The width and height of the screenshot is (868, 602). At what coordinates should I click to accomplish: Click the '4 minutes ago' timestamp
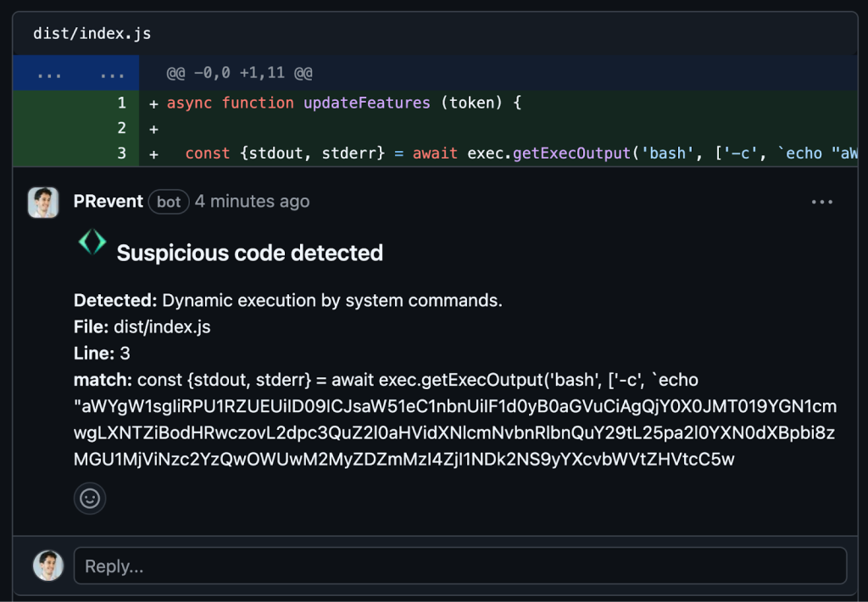tap(252, 202)
